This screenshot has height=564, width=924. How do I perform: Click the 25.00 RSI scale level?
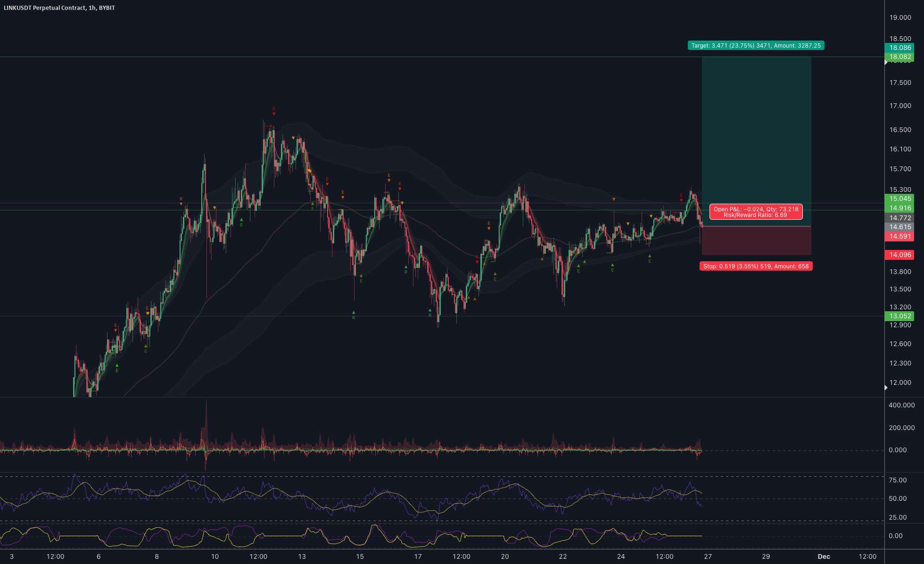(898, 517)
